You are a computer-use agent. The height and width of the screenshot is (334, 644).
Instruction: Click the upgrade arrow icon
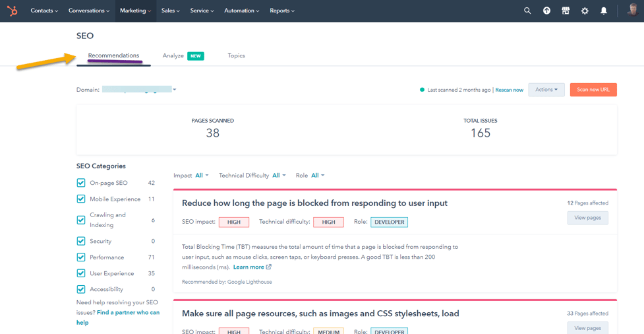point(546,11)
